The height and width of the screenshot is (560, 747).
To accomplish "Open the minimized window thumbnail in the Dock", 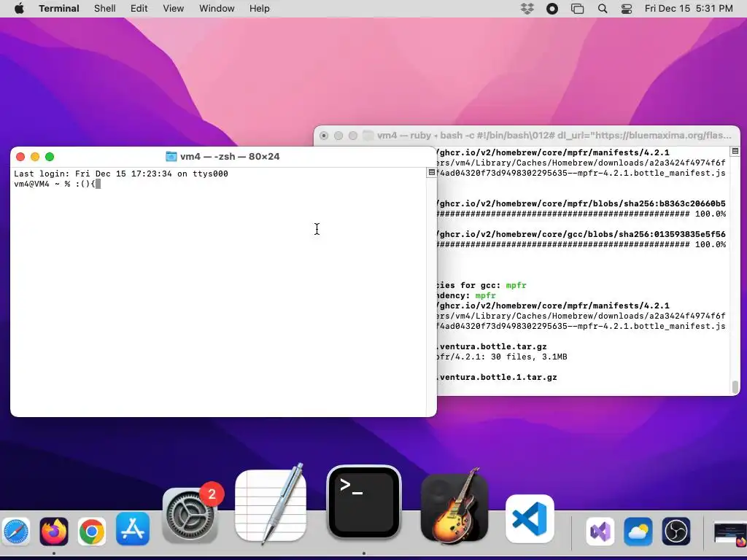I will pyautogui.click(x=729, y=533).
